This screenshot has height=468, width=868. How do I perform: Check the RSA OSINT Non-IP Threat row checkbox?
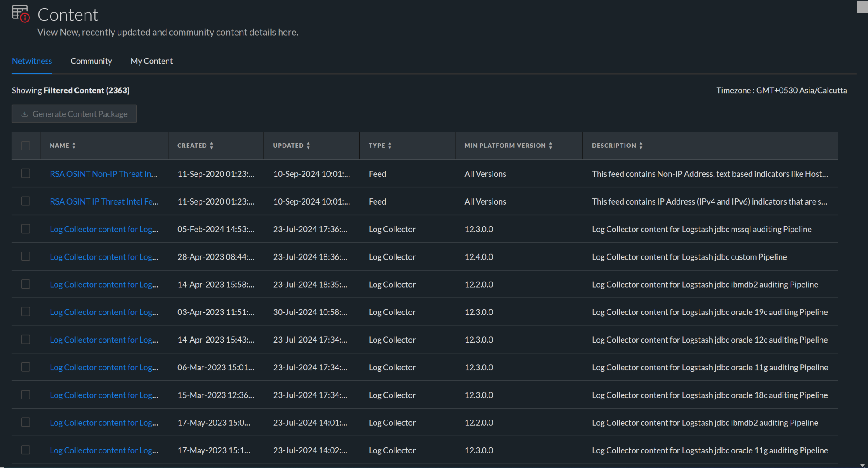[26, 174]
